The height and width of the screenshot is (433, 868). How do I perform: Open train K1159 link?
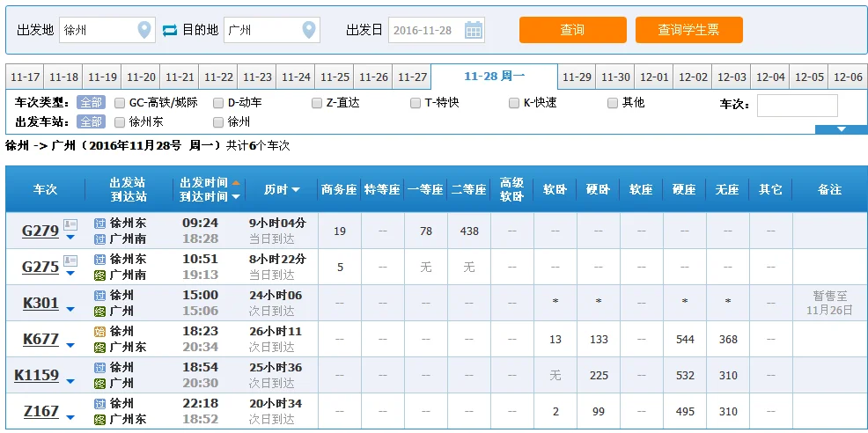(37, 375)
